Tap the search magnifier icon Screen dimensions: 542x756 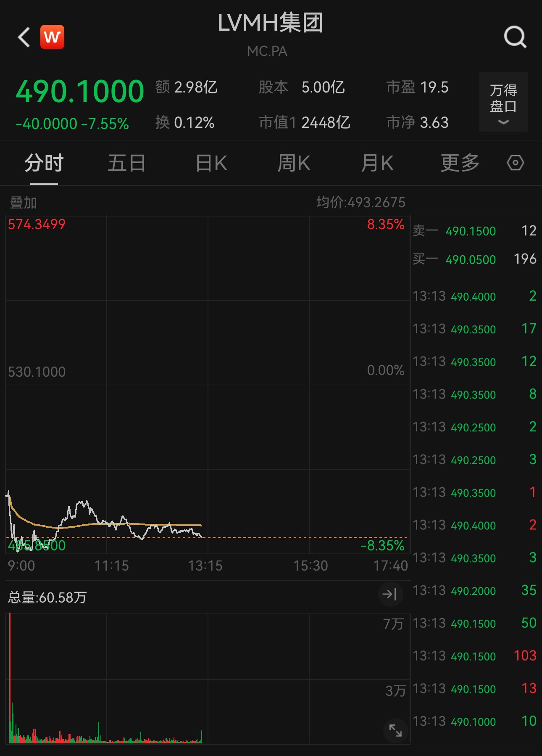click(515, 37)
